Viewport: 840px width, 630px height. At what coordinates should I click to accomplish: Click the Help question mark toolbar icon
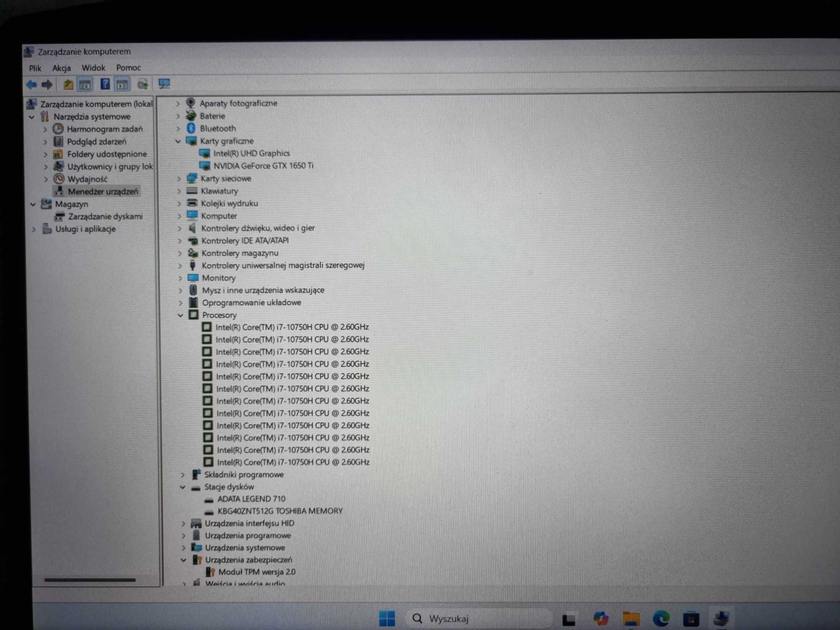[x=105, y=84]
